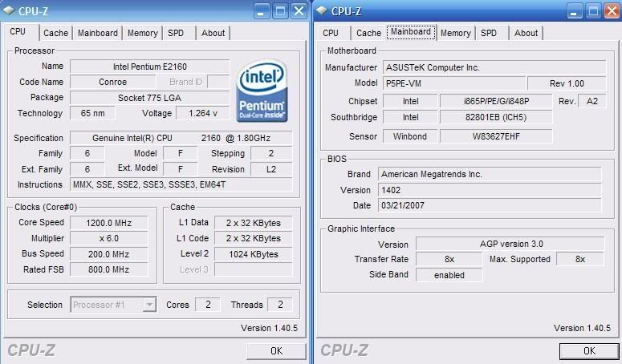Screen dimensions: 622x364
Task: Click chipset Rev. value A2
Action: tap(592, 101)
